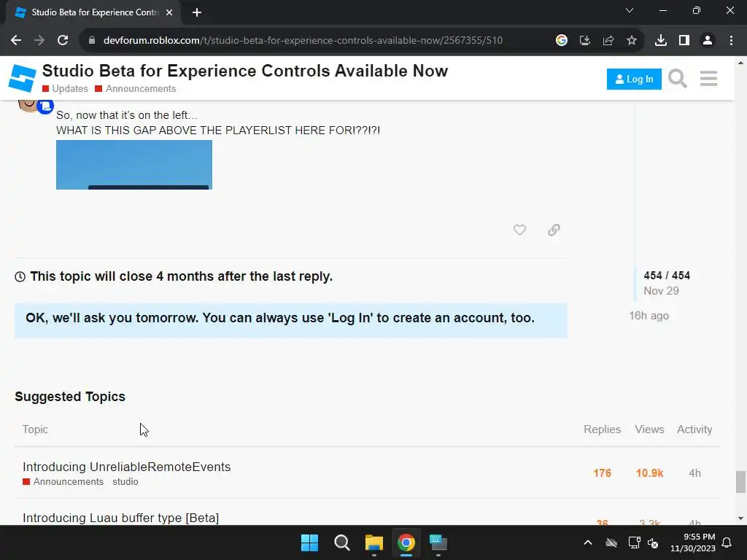
Task: Toggle the Chrome side panel icon
Action: [684, 40]
